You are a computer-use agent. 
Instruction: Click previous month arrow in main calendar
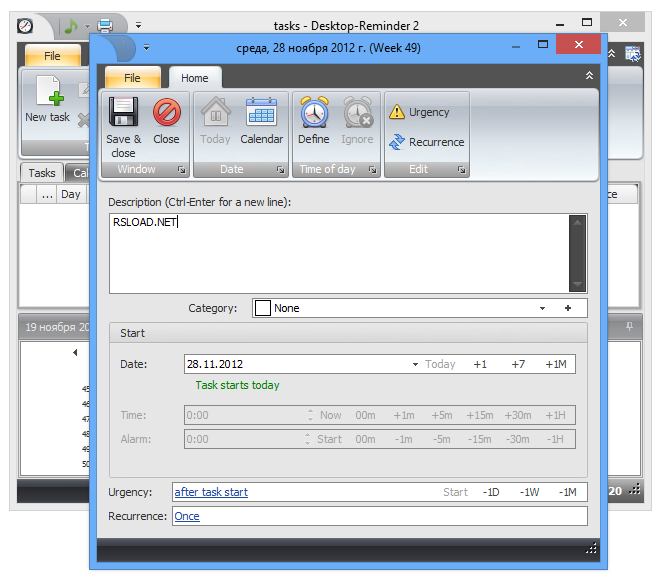pos(75,352)
